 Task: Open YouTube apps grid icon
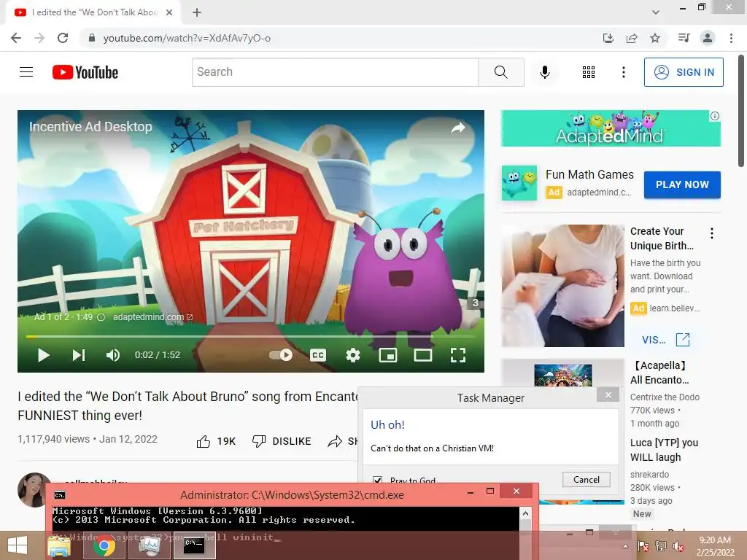(x=589, y=72)
